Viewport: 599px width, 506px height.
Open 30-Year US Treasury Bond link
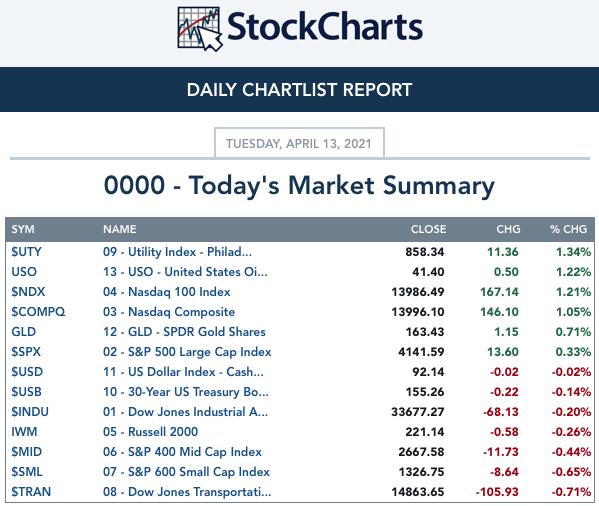186,392
